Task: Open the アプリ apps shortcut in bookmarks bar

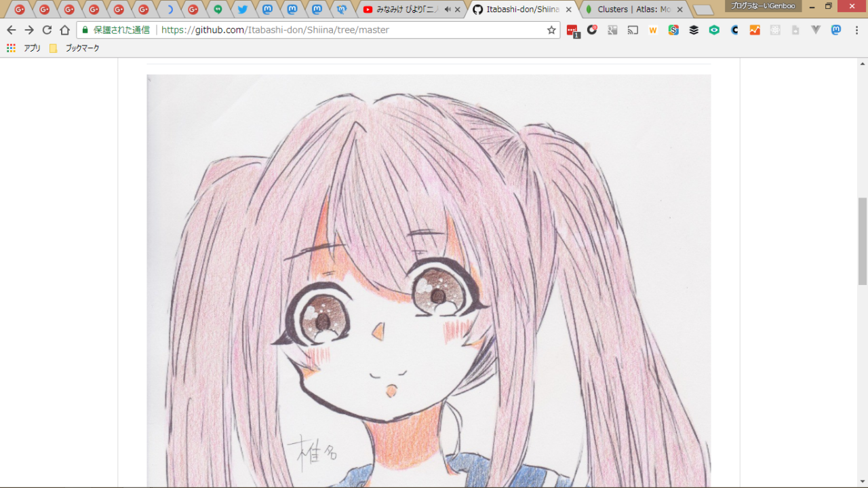Action: [x=24, y=48]
